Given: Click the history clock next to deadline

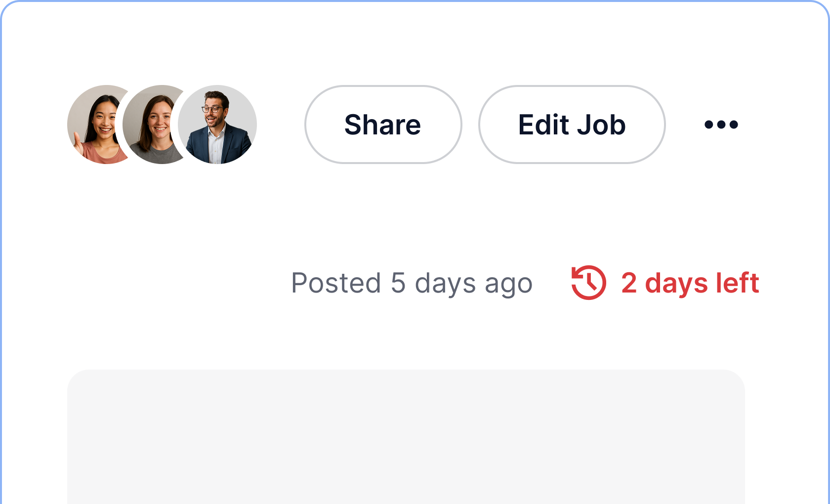Looking at the screenshot, I should click(589, 283).
